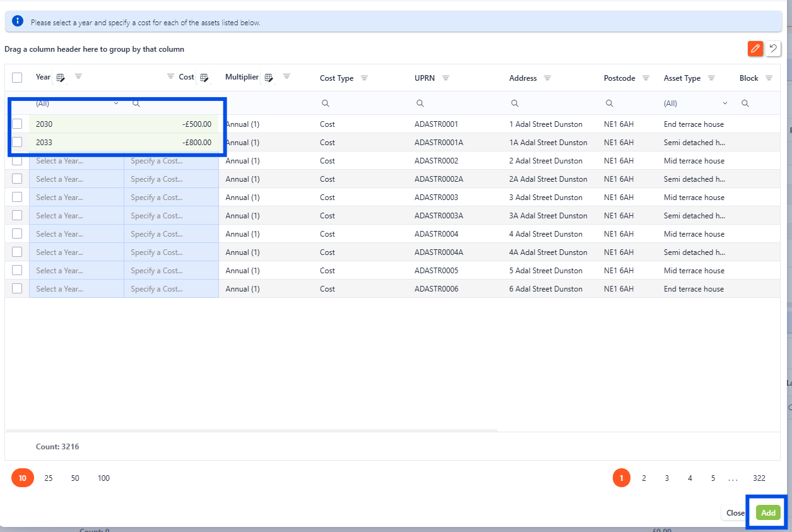This screenshot has height=532, width=792.
Task: Click the undo arrow icon
Action: 773,49
